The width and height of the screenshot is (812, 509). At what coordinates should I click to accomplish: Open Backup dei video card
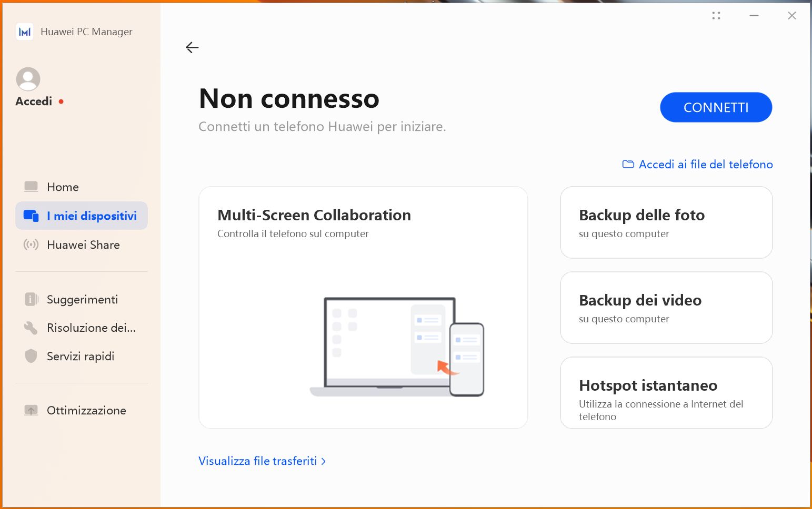click(666, 308)
